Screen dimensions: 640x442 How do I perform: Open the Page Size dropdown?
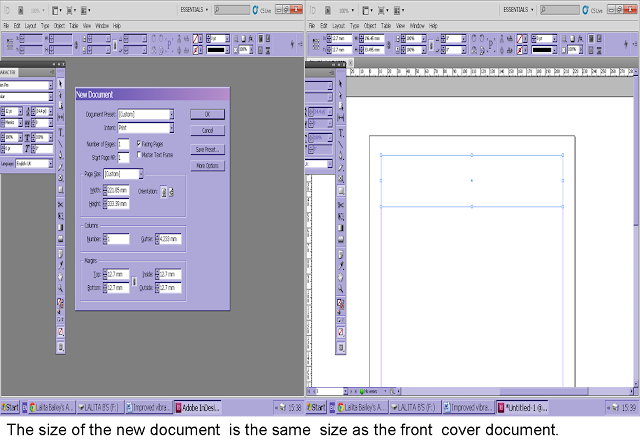[123, 174]
